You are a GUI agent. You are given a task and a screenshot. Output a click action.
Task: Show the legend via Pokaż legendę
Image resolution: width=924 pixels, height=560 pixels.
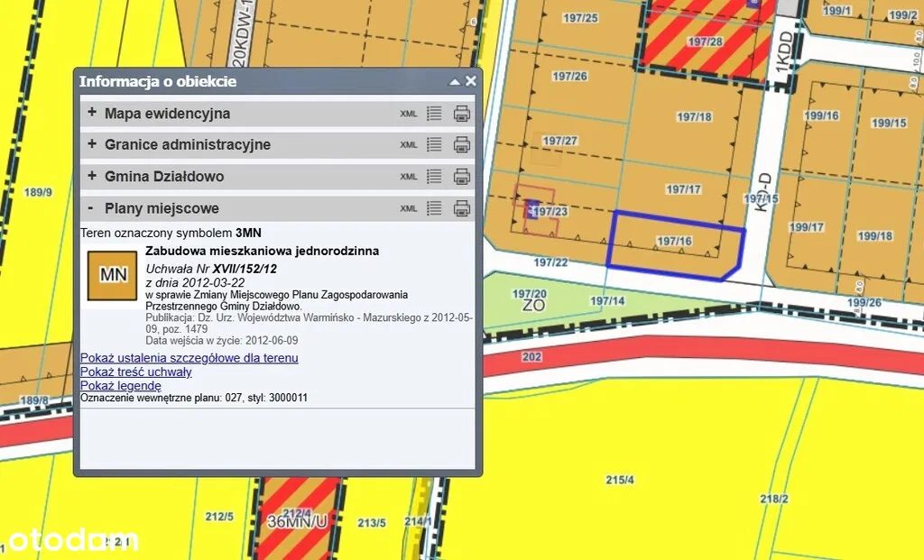coord(121,385)
